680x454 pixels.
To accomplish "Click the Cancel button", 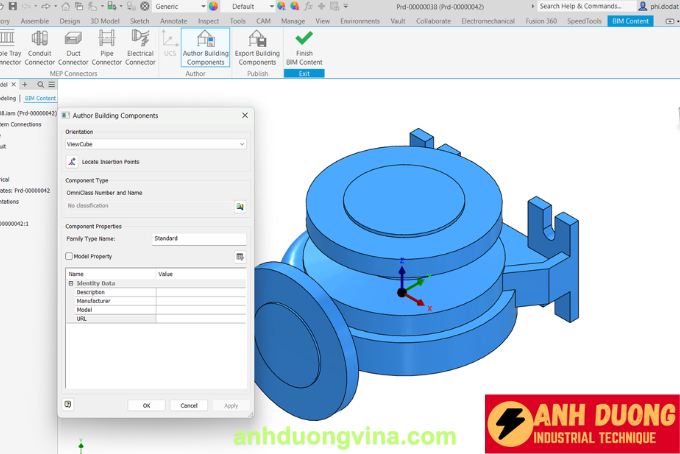I will [188, 405].
